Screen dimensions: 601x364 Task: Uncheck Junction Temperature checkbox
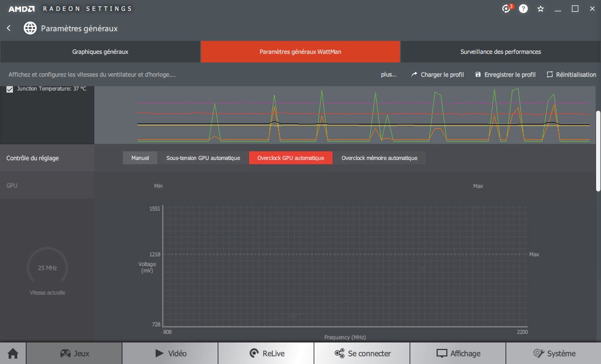click(10, 89)
